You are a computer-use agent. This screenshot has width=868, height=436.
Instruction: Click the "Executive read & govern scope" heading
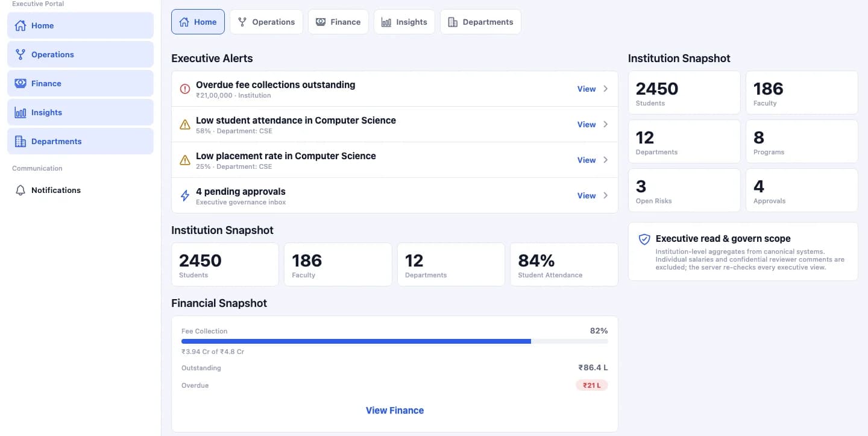click(x=723, y=239)
